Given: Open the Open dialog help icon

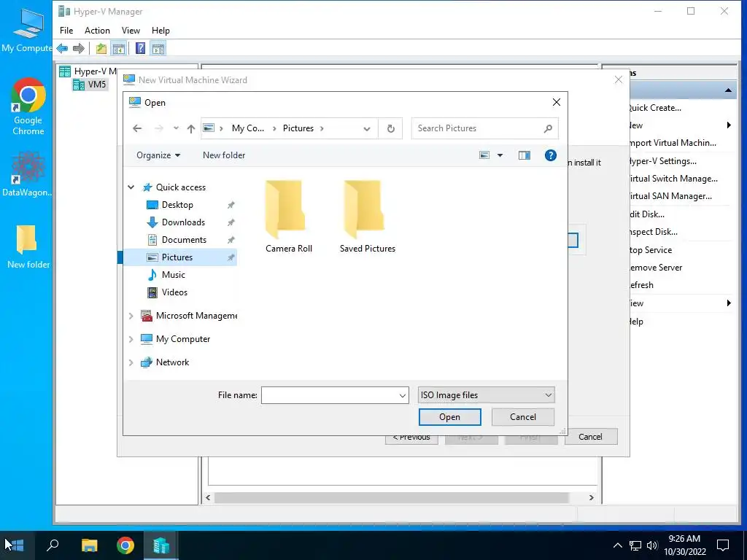Looking at the screenshot, I should pos(550,155).
